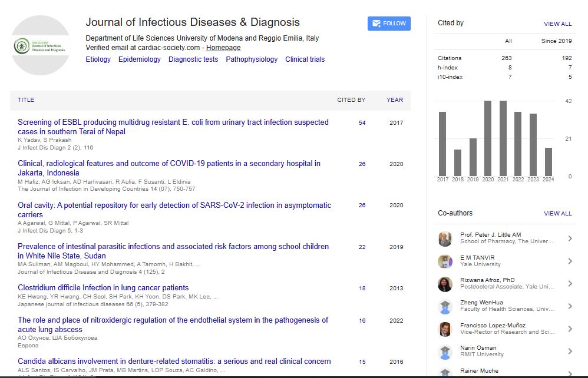Click all-time citations value 263
The width and height of the screenshot is (588, 378).
point(507,58)
